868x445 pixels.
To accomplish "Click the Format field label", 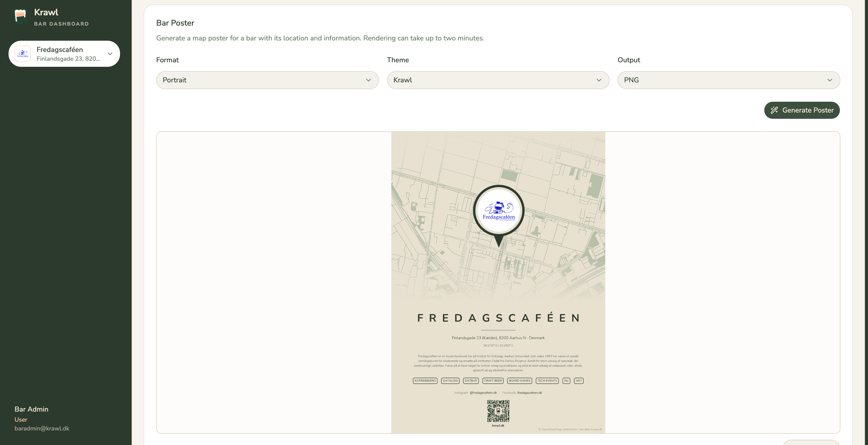I will coord(168,60).
